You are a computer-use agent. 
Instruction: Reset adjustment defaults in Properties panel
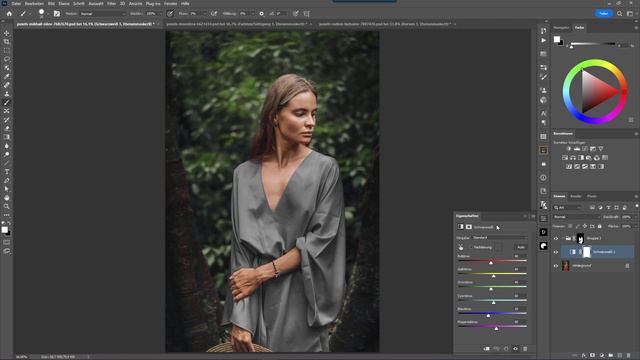pos(506,349)
